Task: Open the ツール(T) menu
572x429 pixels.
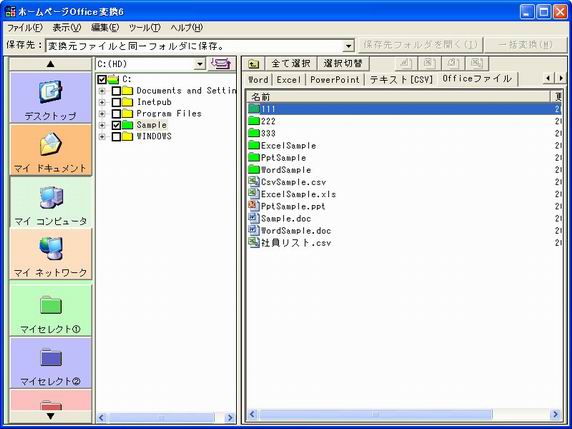Action: point(144,28)
